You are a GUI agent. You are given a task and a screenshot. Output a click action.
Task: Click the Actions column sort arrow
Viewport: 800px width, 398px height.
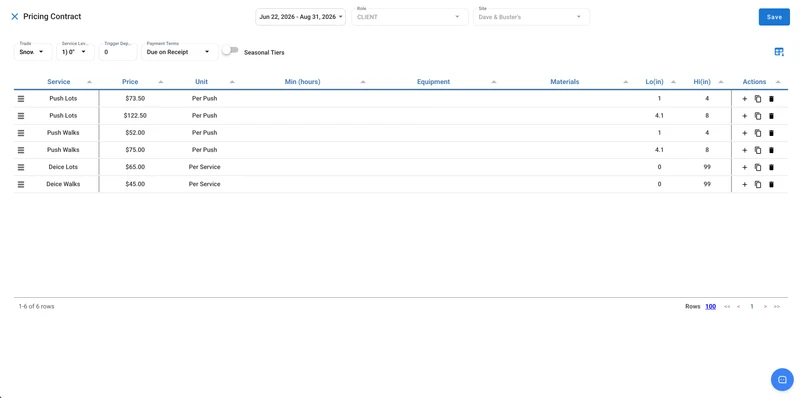[778, 82]
